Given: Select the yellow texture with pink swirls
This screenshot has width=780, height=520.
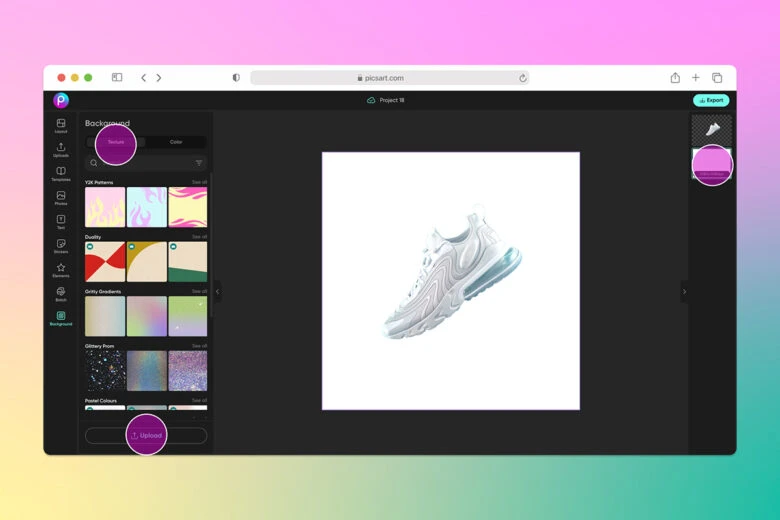Looking at the screenshot, I should (x=188, y=207).
